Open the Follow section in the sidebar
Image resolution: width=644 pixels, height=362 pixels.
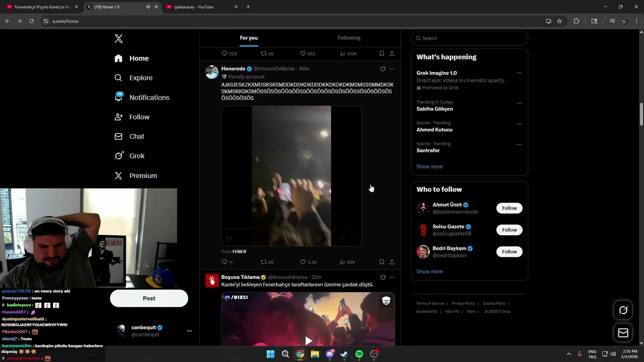point(132,117)
